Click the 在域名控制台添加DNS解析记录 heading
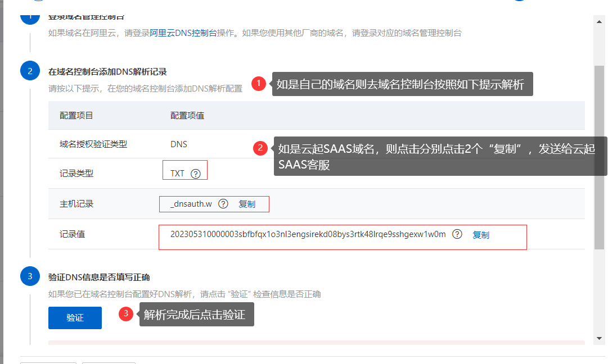Screen dimensions: 608x364 tap(107, 72)
